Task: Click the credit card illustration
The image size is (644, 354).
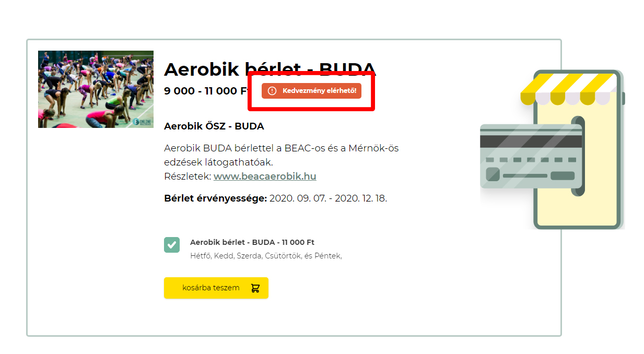Action: [x=531, y=159]
